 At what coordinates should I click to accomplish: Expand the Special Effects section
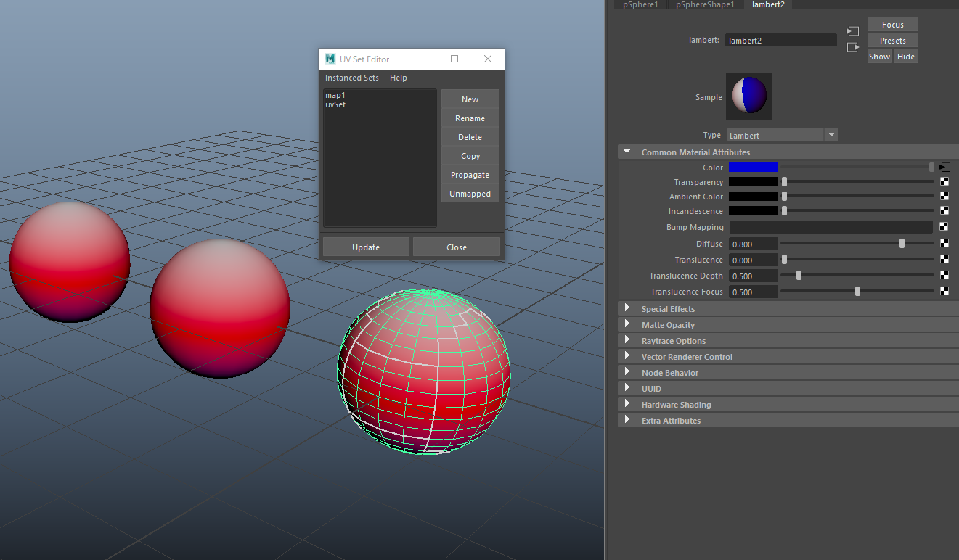coord(627,308)
